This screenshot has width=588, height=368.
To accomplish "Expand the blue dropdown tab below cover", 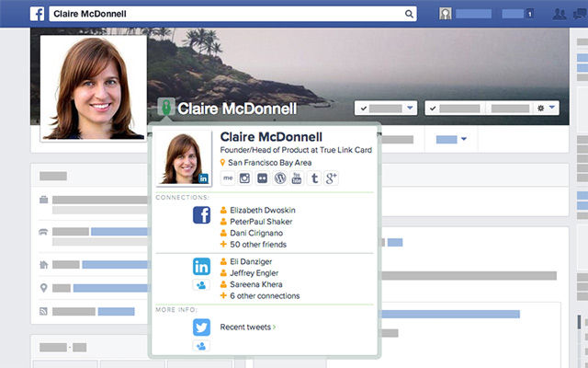I will pyautogui.click(x=451, y=139).
